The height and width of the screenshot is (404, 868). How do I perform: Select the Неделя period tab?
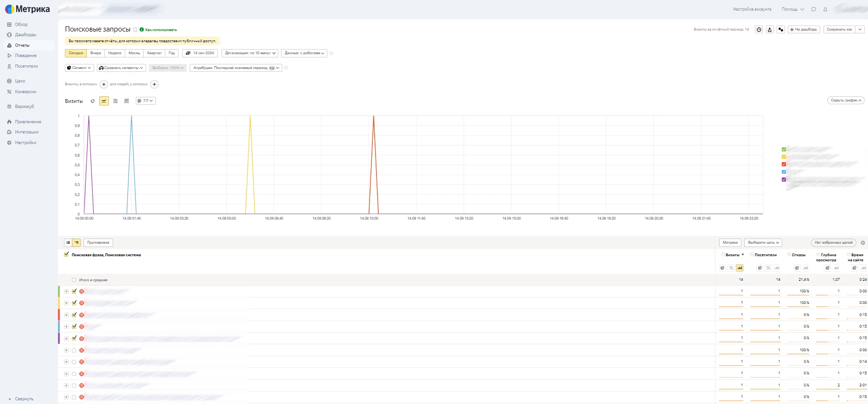[x=115, y=53]
